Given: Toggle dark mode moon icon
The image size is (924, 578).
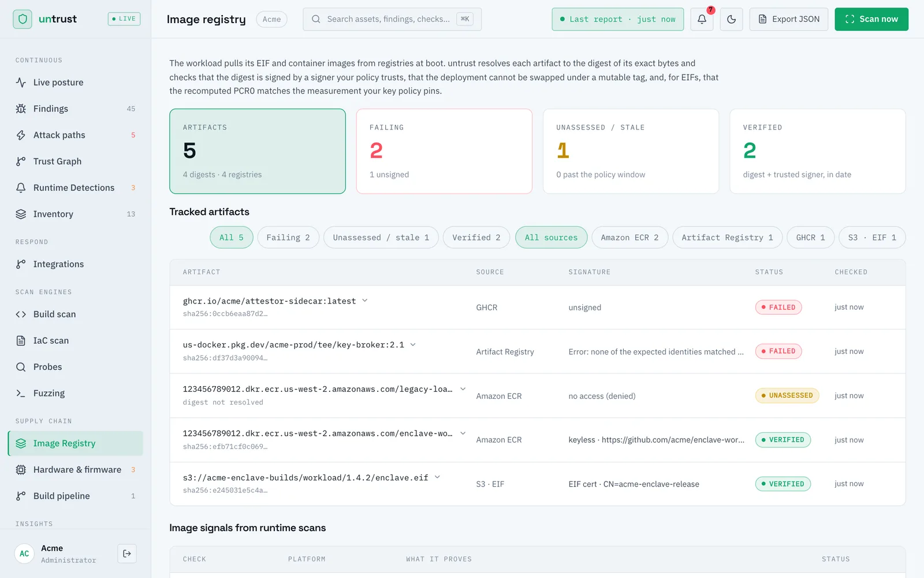Looking at the screenshot, I should pos(731,19).
